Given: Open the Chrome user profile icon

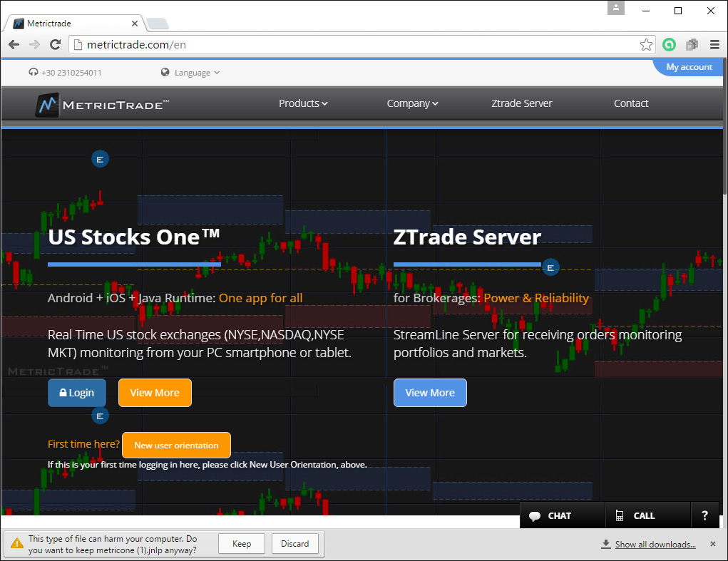Looking at the screenshot, I should click(x=615, y=7).
